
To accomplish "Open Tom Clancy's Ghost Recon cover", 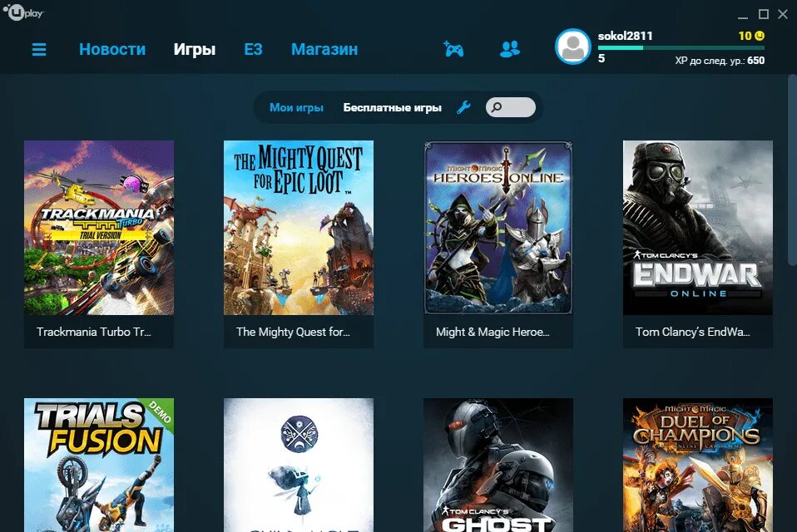I will click(498, 465).
